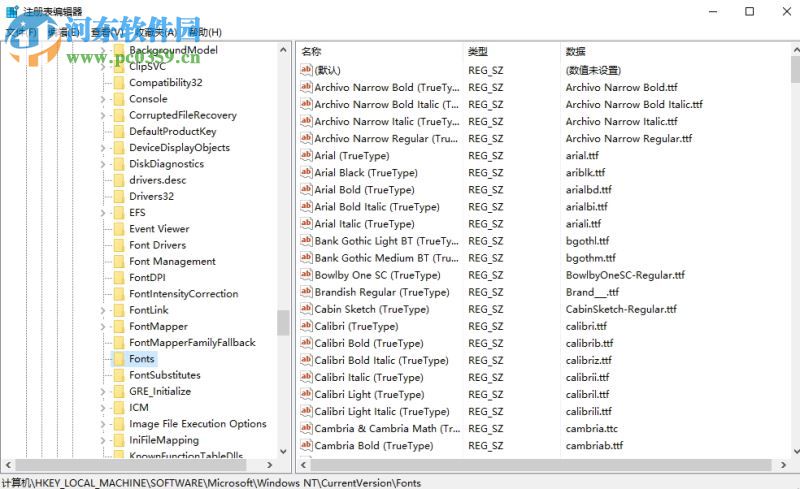800x489 pixels.
Task: Click the string icon for Calibri Light Italic
Action: click(x=306, y=411)
